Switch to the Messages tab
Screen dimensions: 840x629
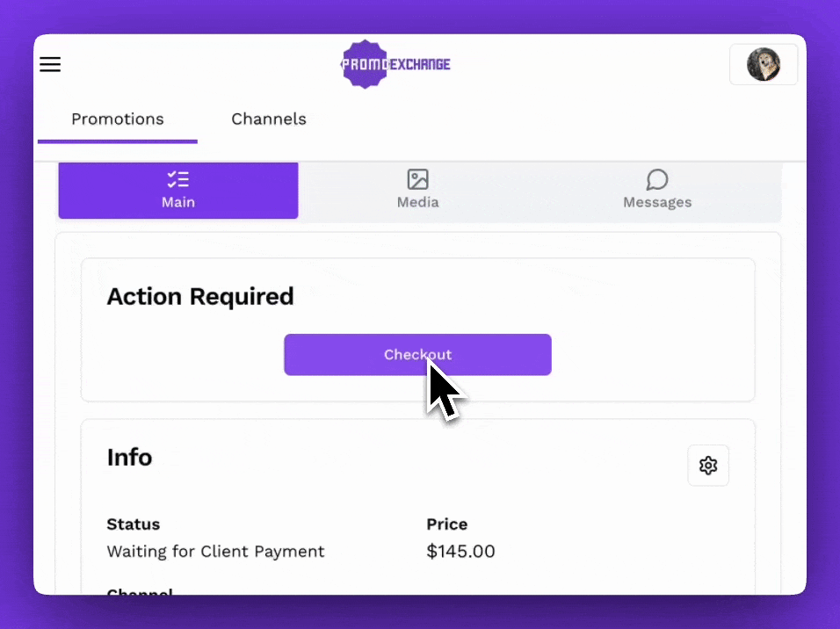coord(656,190)
